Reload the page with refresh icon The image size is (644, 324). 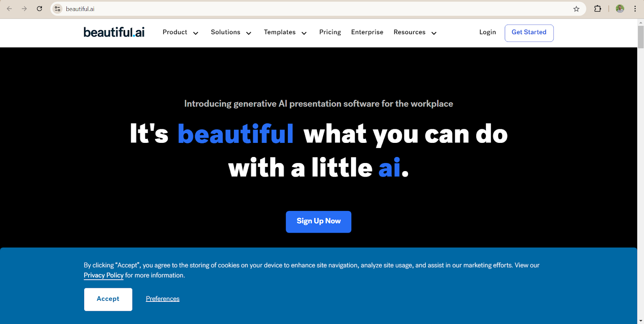39,8
